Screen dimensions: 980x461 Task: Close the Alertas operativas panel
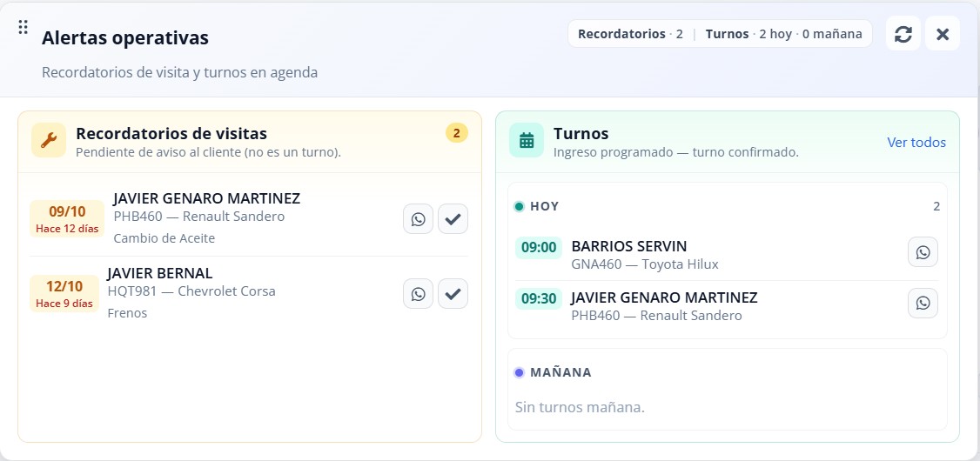coord(943,34)
